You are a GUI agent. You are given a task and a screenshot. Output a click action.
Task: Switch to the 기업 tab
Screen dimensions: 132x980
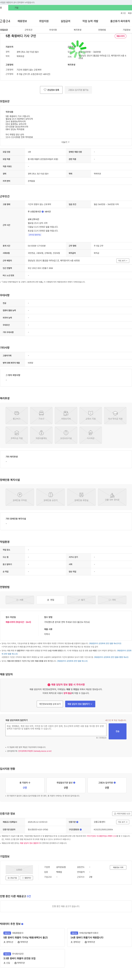(16, 8)
